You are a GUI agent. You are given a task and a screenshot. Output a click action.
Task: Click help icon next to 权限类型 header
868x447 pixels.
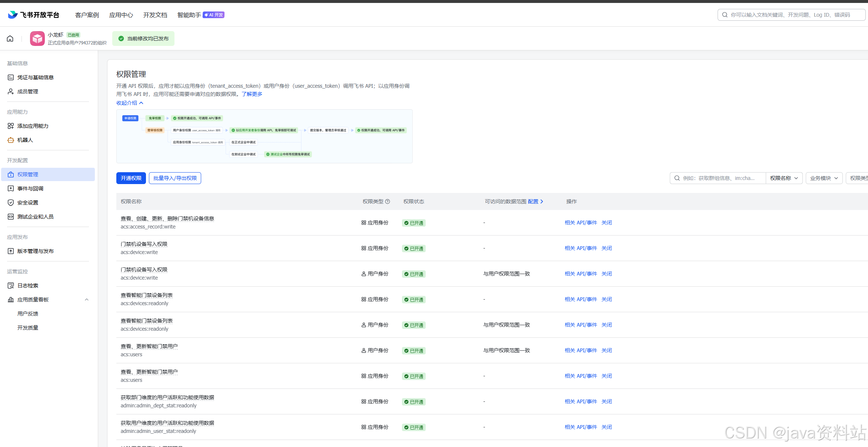click(388, 201)
